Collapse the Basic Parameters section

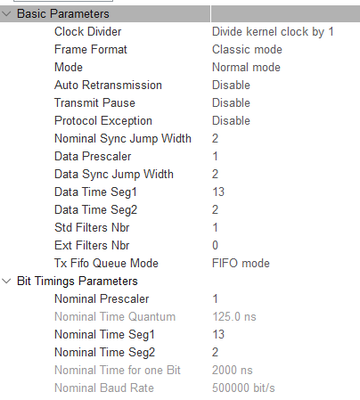click(x=7, y=14)
